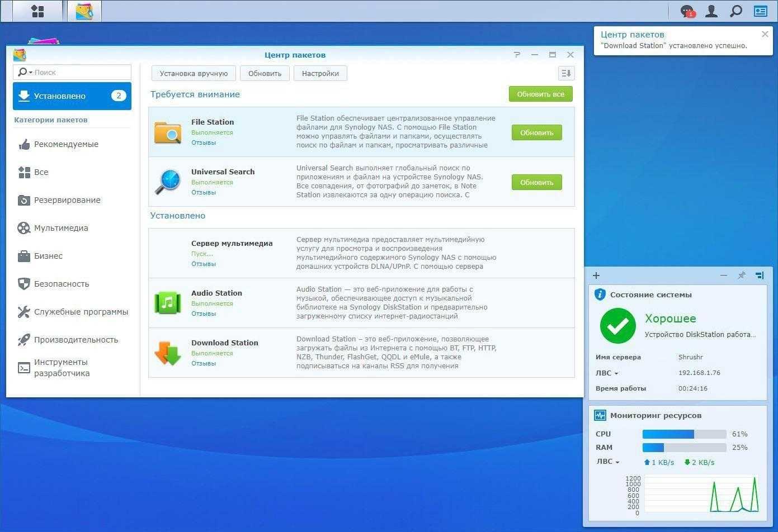Click the Сервер мультимедиа package title

point(232,243)
